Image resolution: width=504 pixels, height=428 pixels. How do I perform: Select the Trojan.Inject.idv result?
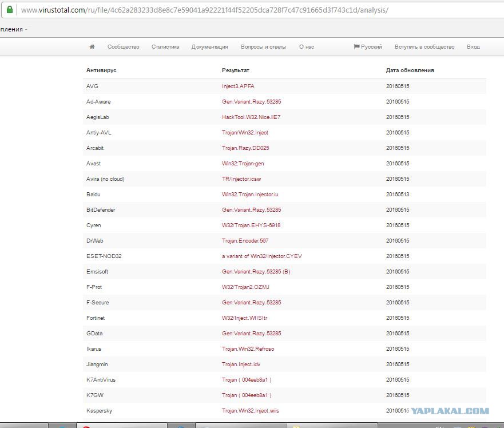[x=241, y=364]
